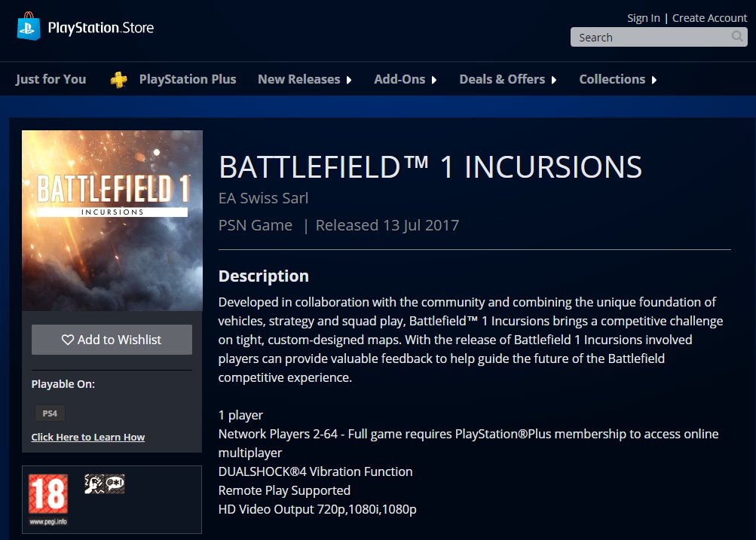Expand the Deals & Offers dropdown arrow
Image resolution: width=756 pixels, height=540 pixels.
554,80
